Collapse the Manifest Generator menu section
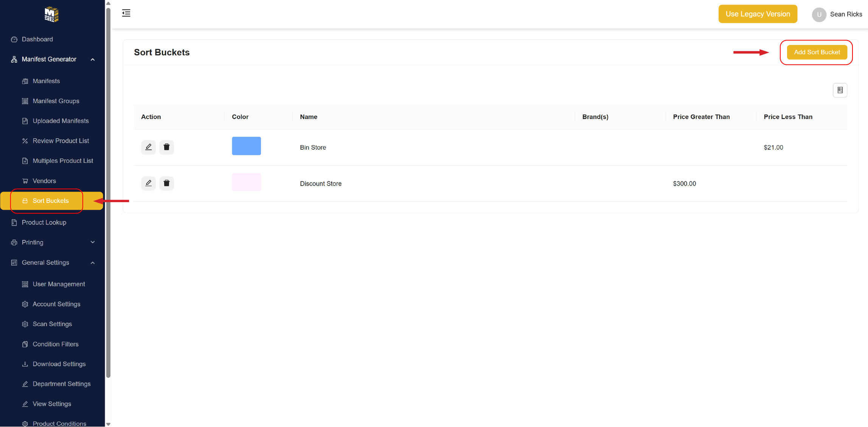The height and width of the screenshot is (427, 868). (x=93, y=59)
